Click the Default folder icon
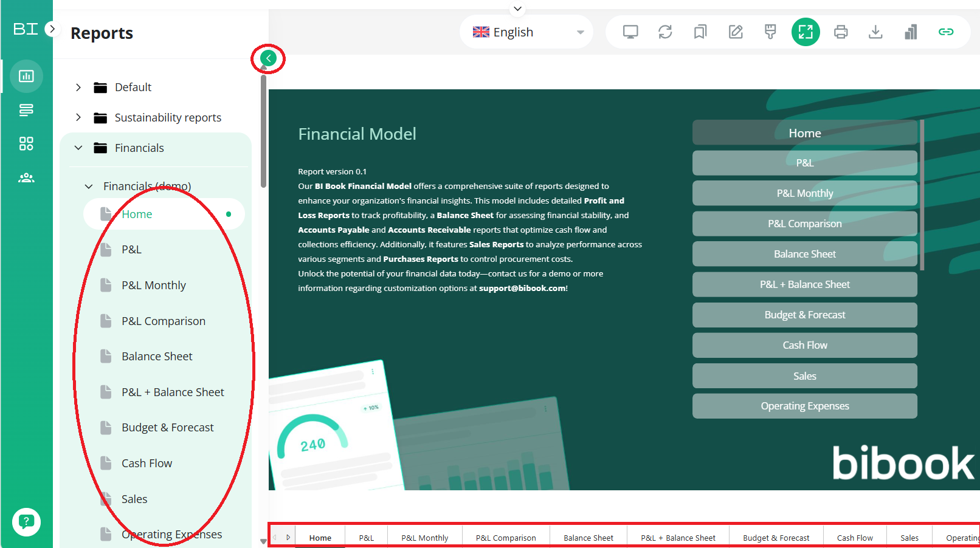Viewport: 980px width, 548px height. 100,87
